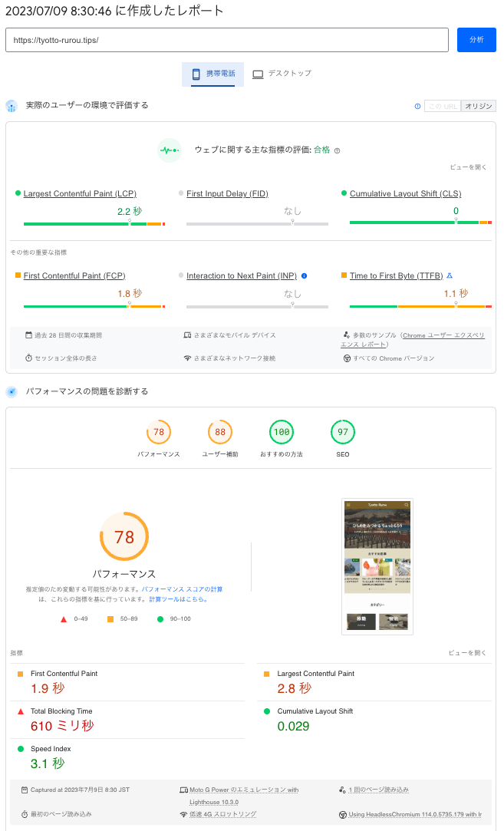
Task: Focus the URL input field
Action: point(227,40)
